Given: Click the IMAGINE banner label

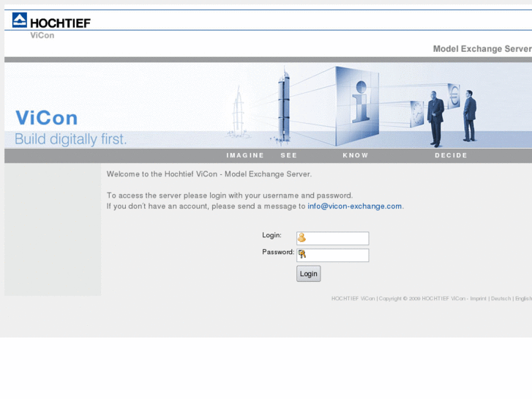Looking at the screenshot, I should 245,155.
